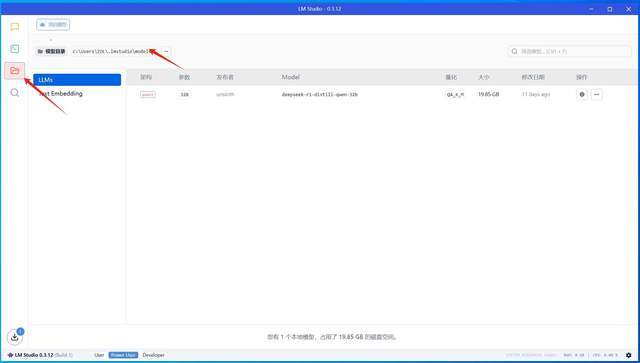Viewport: 640px width, 363px height.
Task: Select the Text Embedding category
Action: [x=77, y=94]
